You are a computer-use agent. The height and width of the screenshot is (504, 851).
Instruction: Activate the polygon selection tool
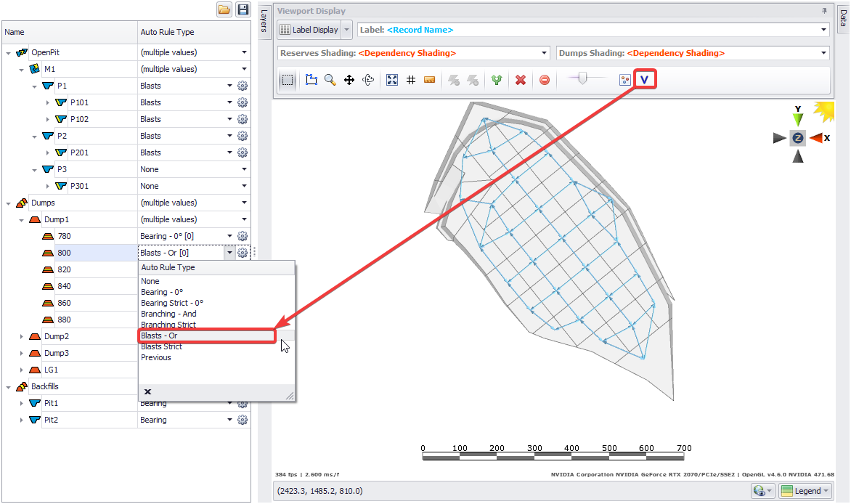(312, 80)
